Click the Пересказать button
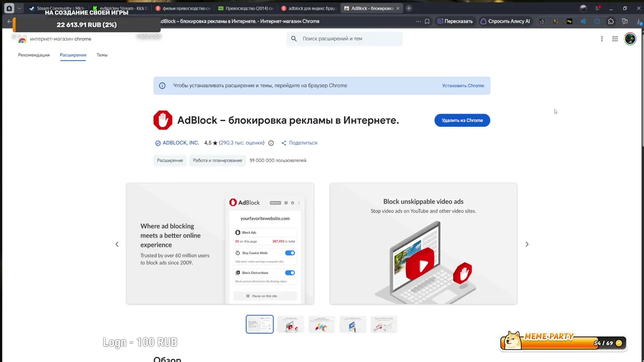The width and height of the screenshot is (644, 362). 455,22
